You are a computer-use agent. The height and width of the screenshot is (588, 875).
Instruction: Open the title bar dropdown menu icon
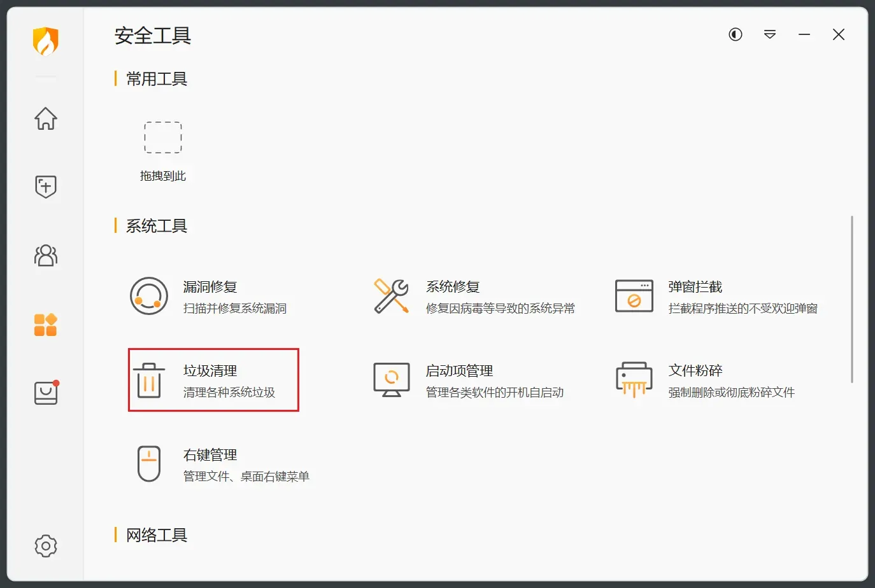click(x=770, y=34)
